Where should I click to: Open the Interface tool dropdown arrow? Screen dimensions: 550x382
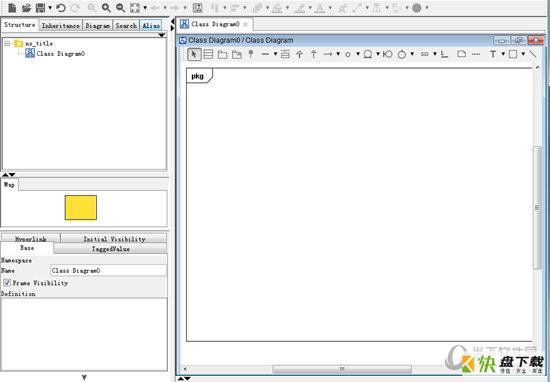tap(358, 54)
